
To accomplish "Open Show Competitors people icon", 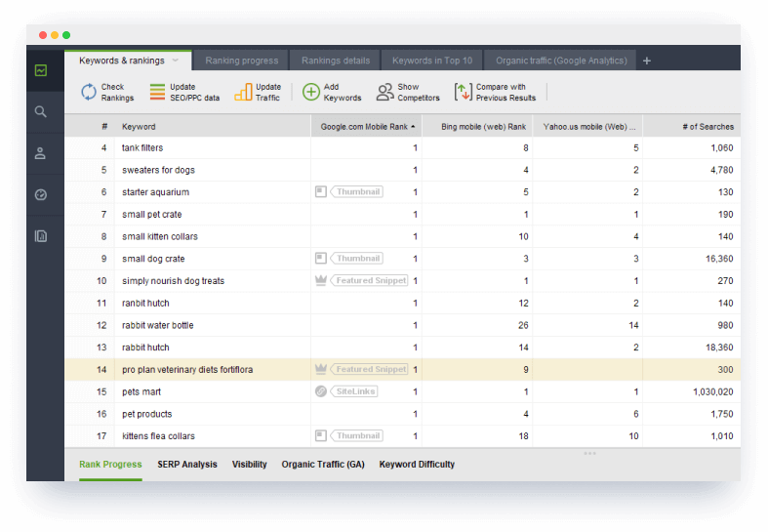I will tap(385, 92).
